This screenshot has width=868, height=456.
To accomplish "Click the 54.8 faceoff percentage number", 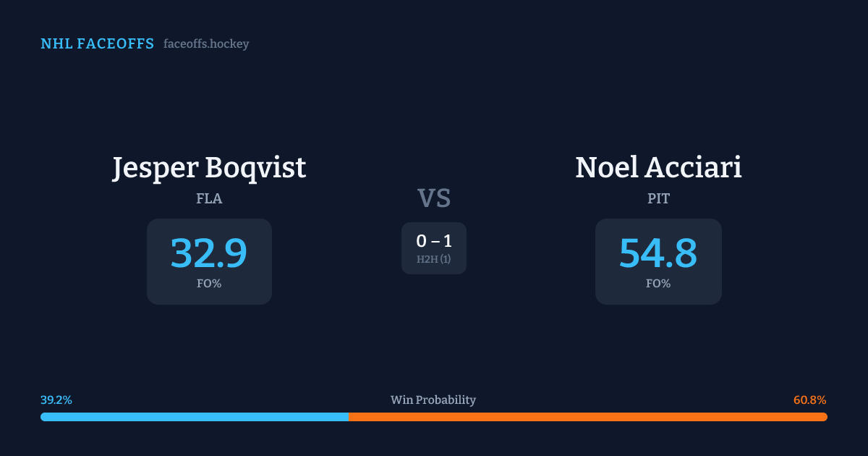I will tap(658, 253).
